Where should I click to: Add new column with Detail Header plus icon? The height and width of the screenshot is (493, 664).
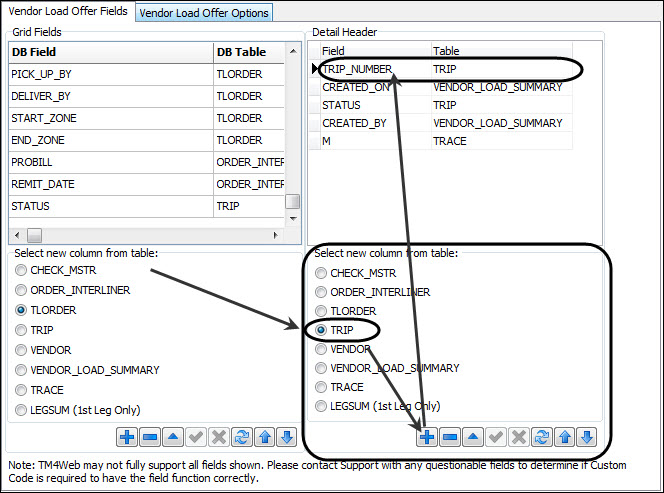pyautogui.click(x=427, y=437)
